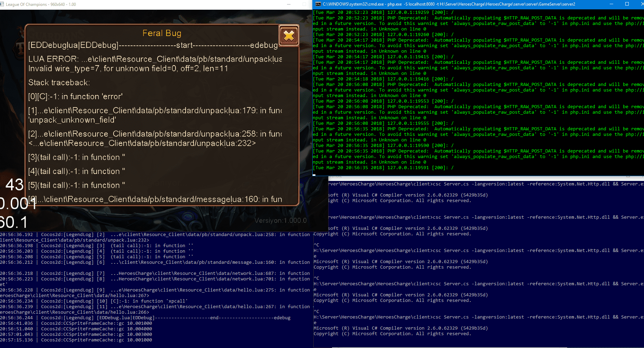
Task: Click the League Of Champions window icon
Action: (2, 5)
